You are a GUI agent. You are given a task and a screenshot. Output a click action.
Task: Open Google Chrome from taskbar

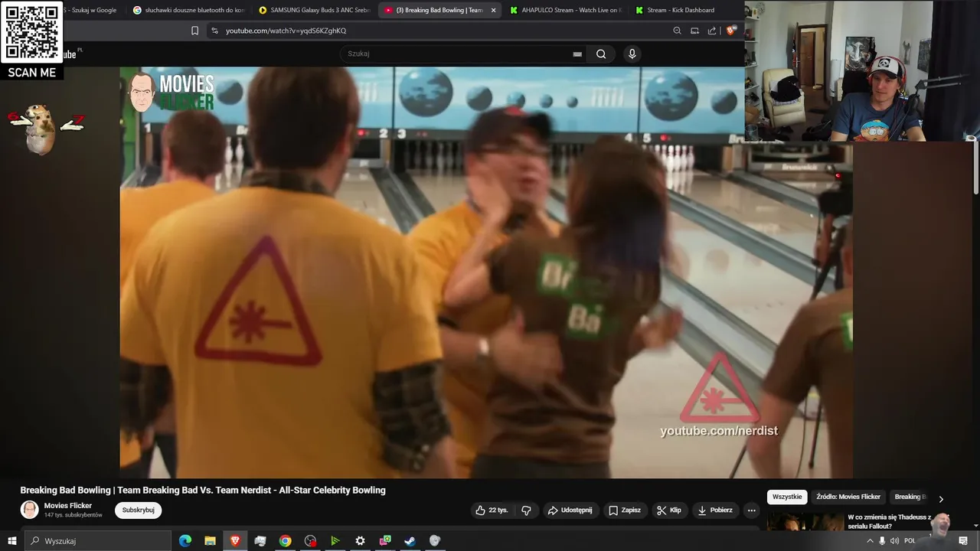pyautogui.click(x=285, y=541)
